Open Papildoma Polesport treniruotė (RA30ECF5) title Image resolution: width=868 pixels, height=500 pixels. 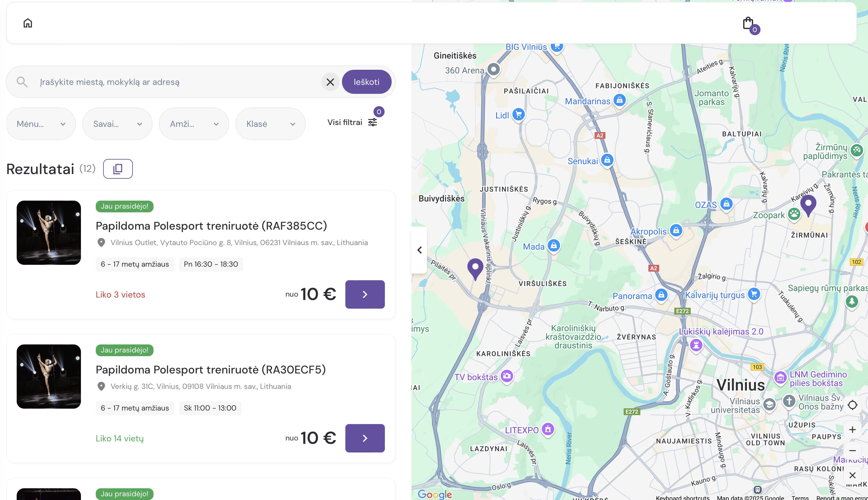coord(211,369)
